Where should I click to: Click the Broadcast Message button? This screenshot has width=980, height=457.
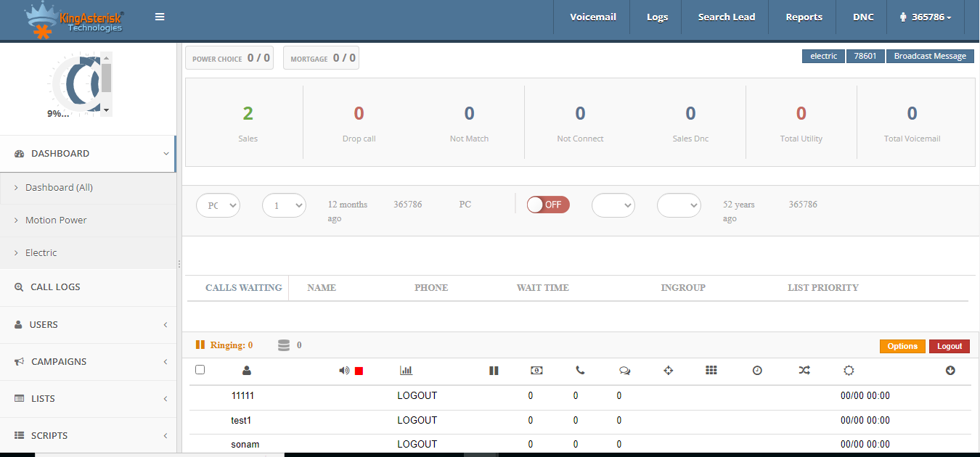click(x=930, y=56)
